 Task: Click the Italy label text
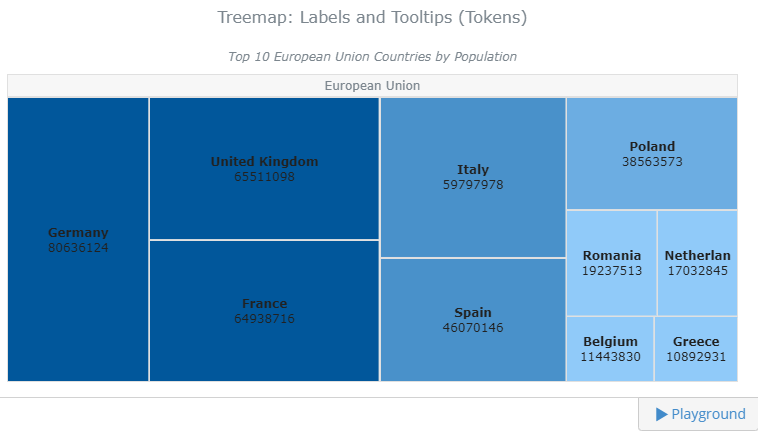473,170
